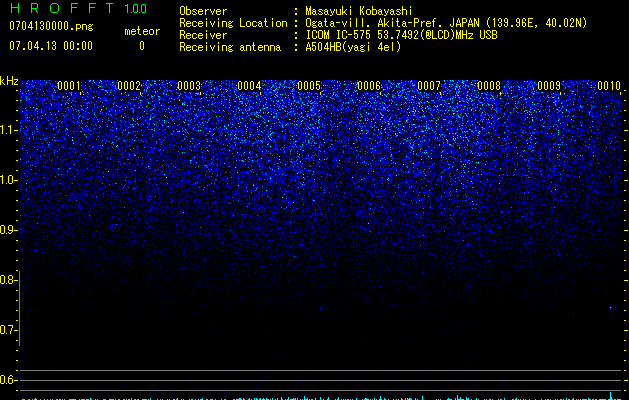The width and height of the screenshot is (629, 400).
Task: Click the 'Receiver' field label
Action: [203, 35]
